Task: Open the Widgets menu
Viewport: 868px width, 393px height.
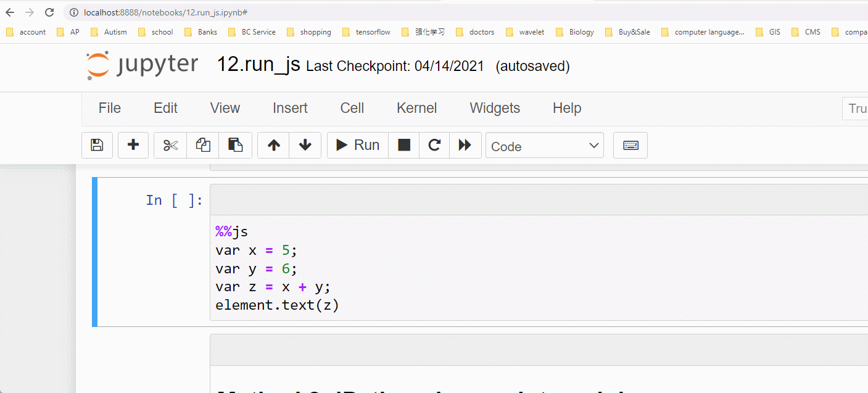Action: [x=495, y=108]
